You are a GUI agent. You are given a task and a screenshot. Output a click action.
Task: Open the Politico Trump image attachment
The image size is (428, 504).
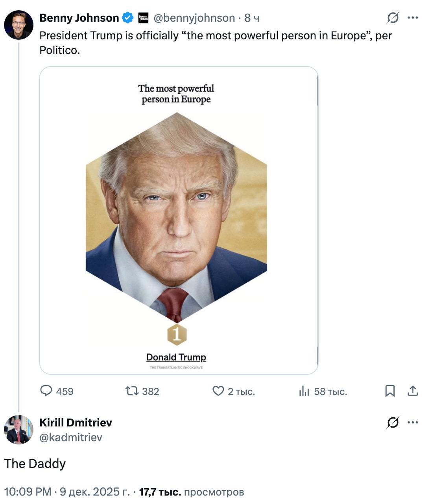[179, 220]
